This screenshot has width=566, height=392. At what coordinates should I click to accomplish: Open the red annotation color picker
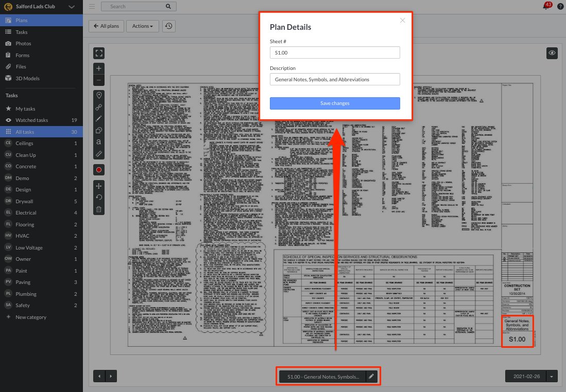99,169
